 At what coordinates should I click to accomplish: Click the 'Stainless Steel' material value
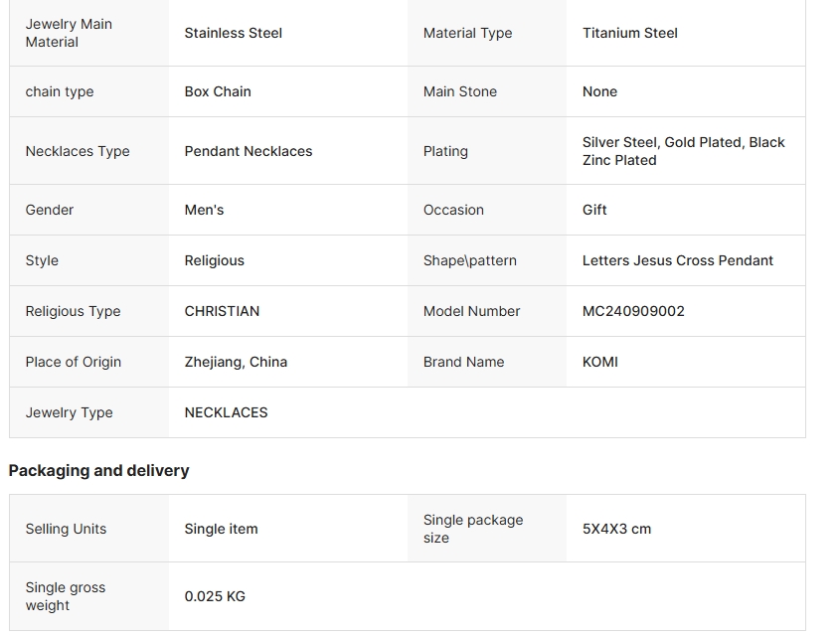click(234, 33)
